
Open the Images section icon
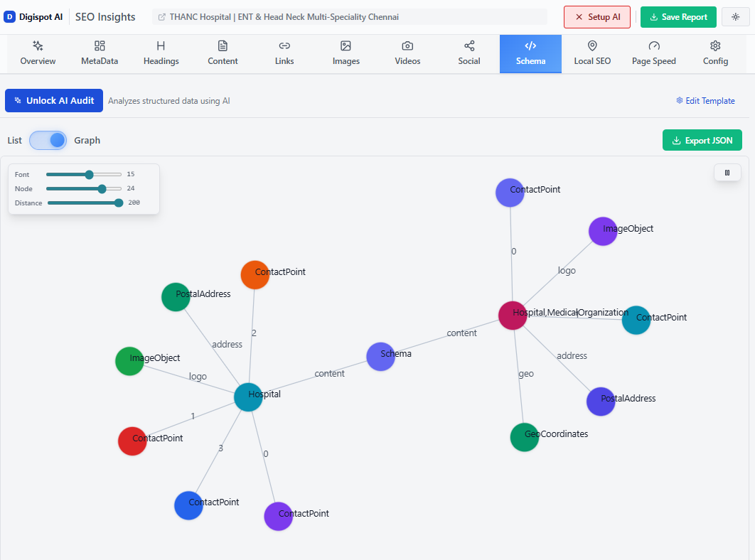346,45
